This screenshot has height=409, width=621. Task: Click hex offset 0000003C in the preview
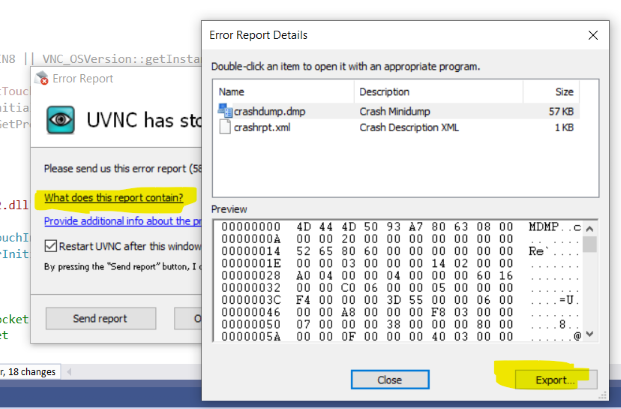pos(251,300)
